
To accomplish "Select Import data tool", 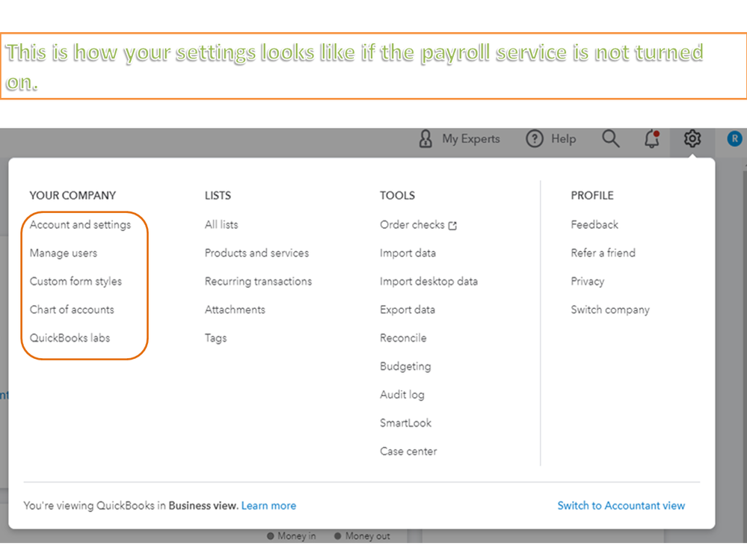I will pos(408,253).
